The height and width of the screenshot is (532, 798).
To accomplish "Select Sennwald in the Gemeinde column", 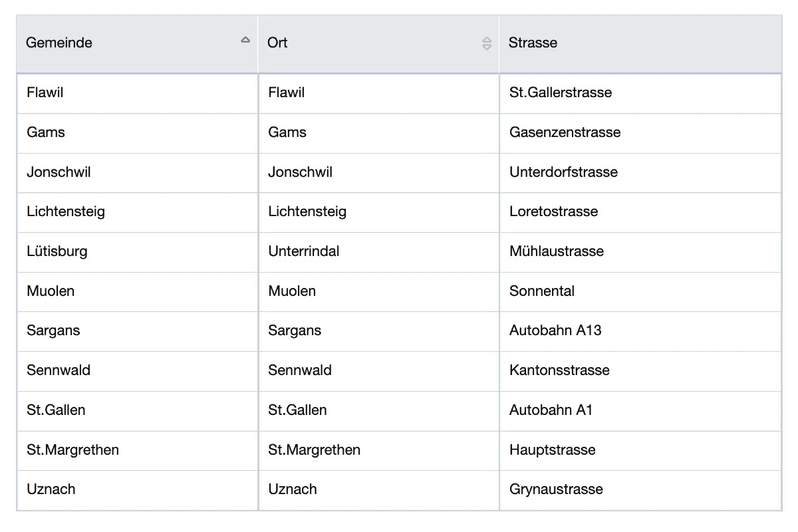I will click(x=137, y=371).
